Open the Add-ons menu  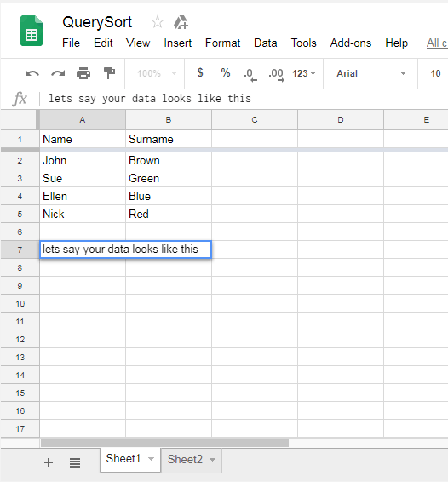[351, 43]
